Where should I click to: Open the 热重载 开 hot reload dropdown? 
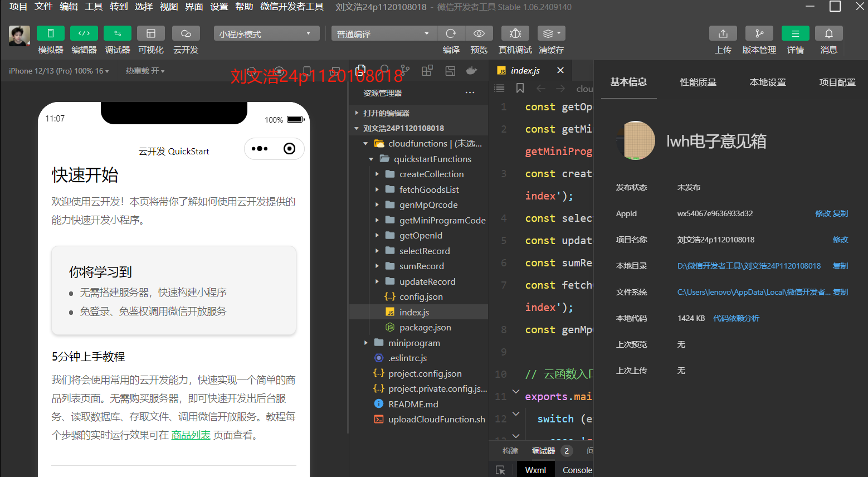click(145, 71)
